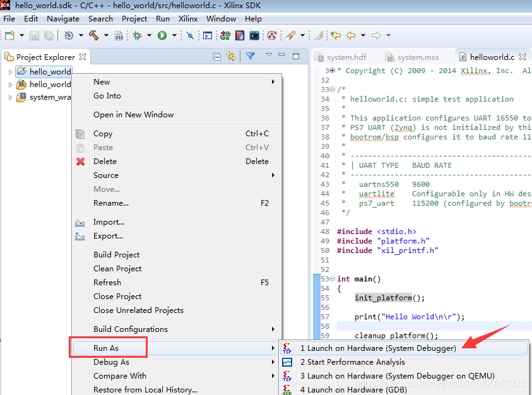Click the build configuration compass icon
532x395 pixels.
point(69,35)
